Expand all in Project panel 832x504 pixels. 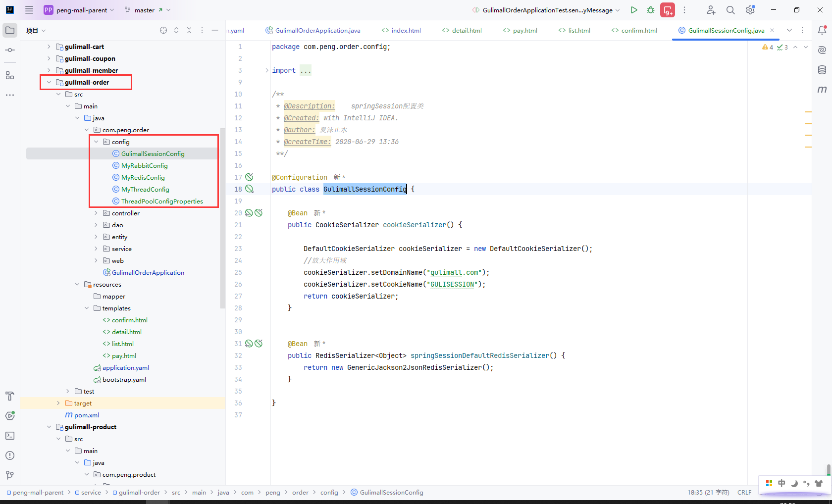pos(176,30)
